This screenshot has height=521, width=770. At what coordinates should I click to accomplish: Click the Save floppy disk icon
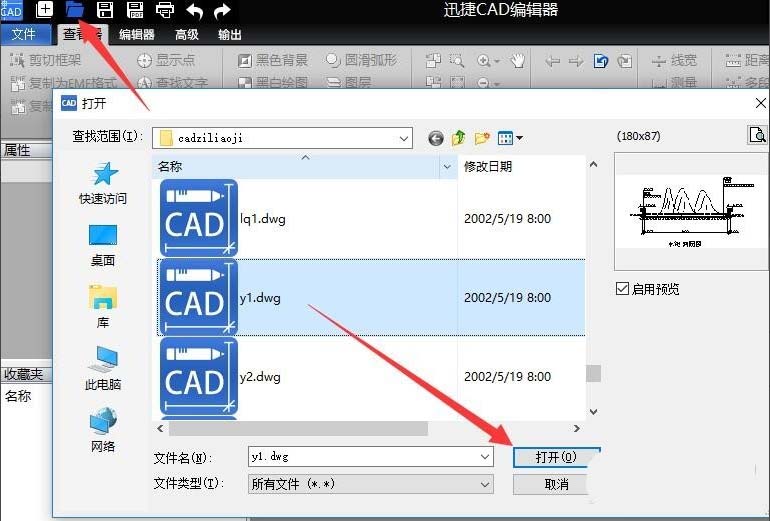pos(105,10)
